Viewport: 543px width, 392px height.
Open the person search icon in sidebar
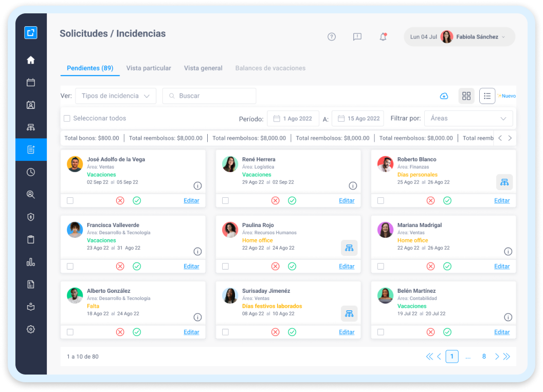(31, 194)
